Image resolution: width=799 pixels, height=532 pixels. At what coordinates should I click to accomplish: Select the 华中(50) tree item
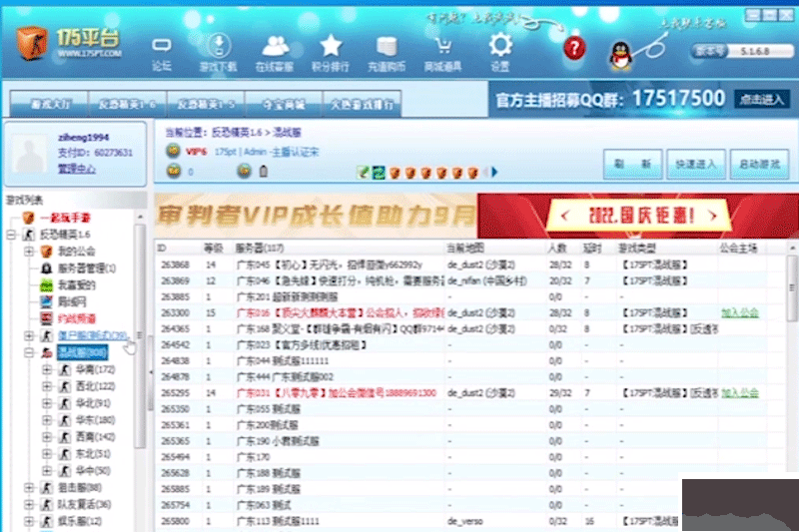pos(93,470)
